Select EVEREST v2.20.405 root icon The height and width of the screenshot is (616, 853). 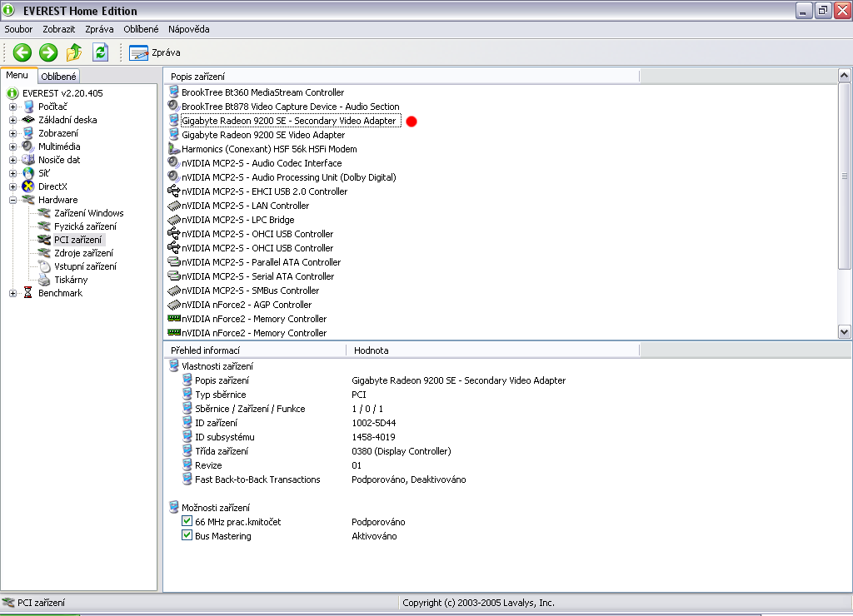click(x=12, y=93)
